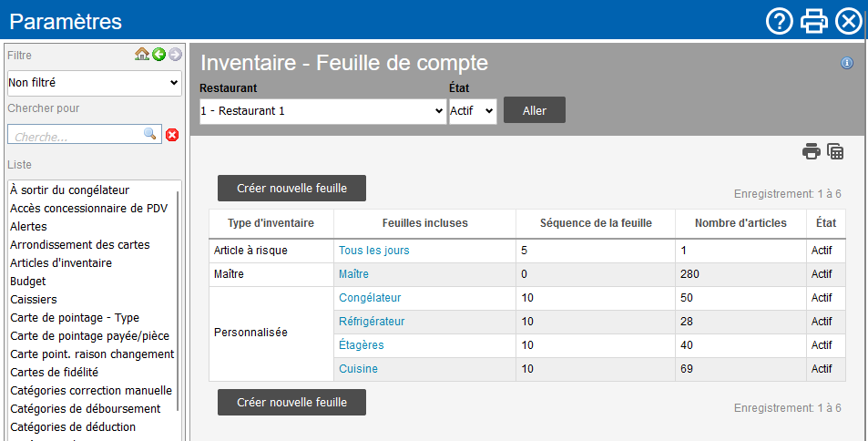The height and width of the screenshot is (441, 868).
Task: Click the printer icon in title bar
Action: click(813, 21)
